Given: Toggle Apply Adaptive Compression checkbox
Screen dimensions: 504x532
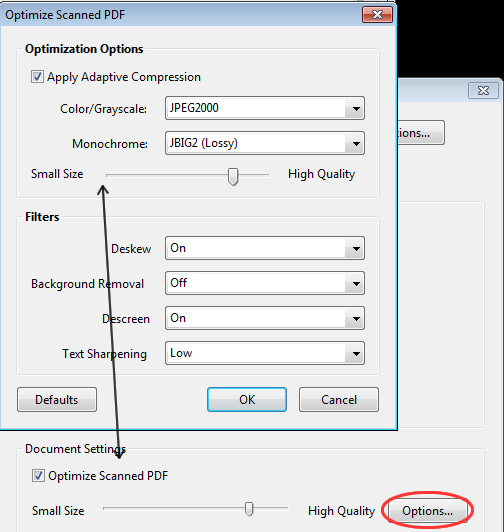Looking at the screenshot, I should pyautogui.click(x=37, y=77).
